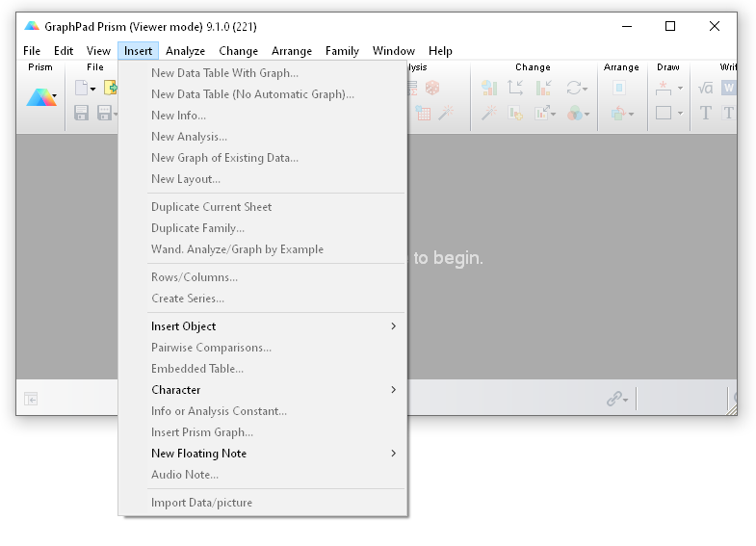The height and width of the screenshot is (546, 756).
Task: Open the dropdown arrow beside rotate graph icon
Action: click(585, 90)
